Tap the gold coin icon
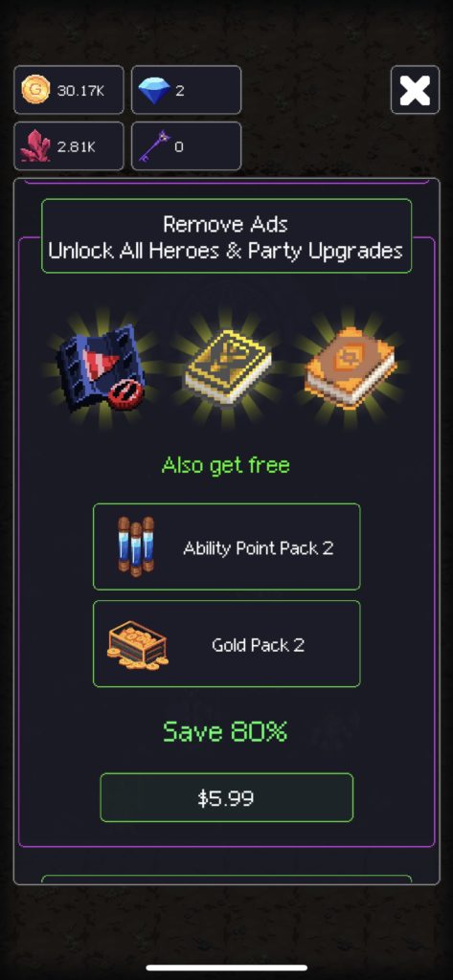This screenshot has width=453, height=980. [x=35, y=89]
